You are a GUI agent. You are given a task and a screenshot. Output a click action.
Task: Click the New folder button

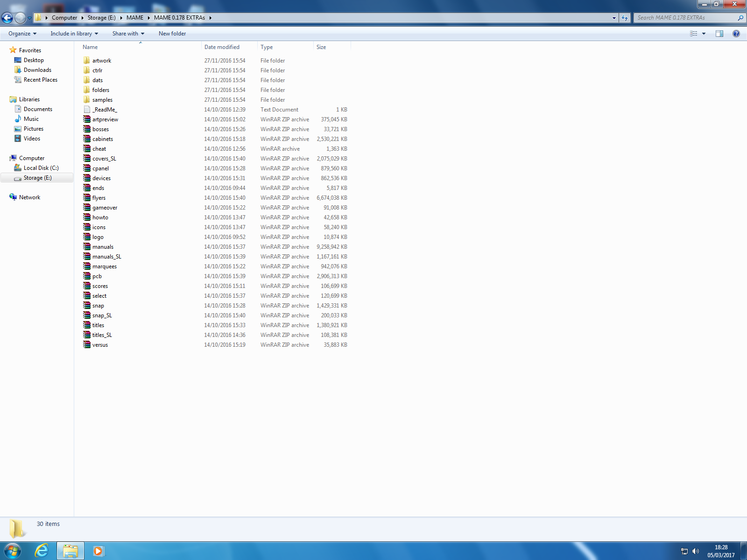tap(172, 34)
